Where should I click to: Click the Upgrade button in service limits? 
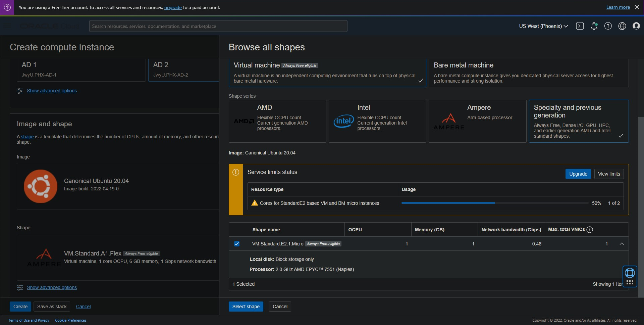(578, 174)
